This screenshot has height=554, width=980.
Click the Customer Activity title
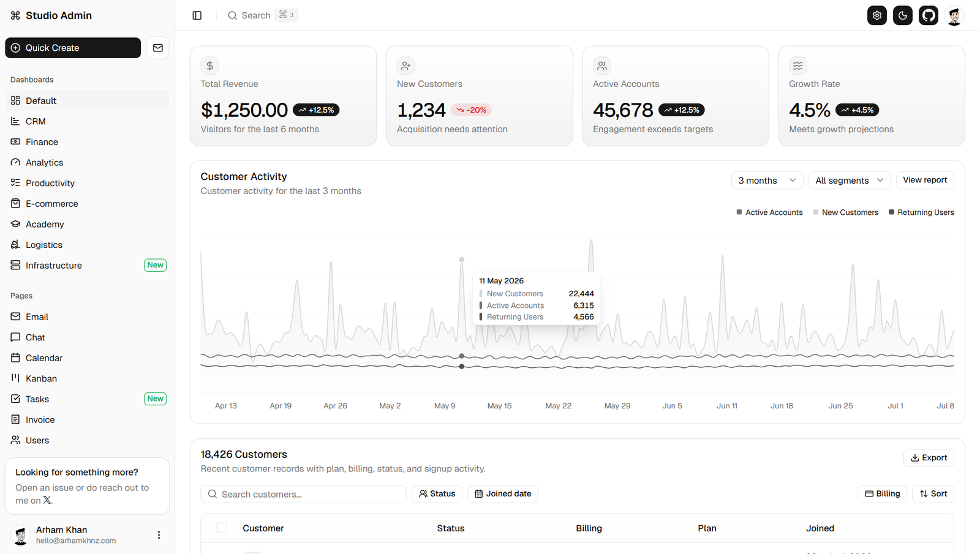[x=244, y=176]
